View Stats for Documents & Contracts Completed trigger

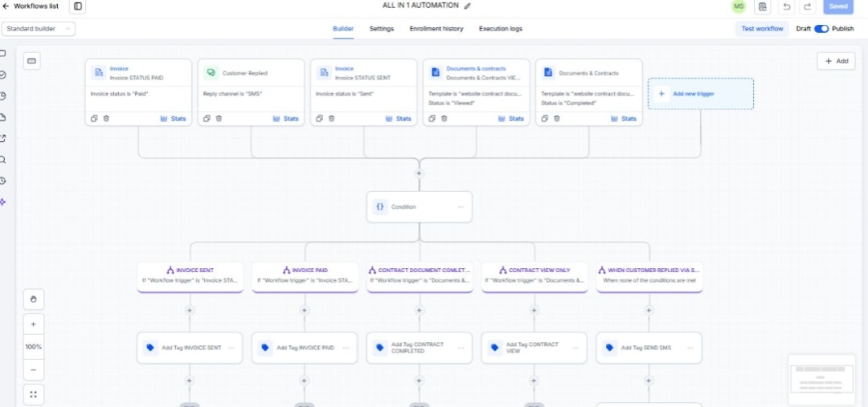click(x=624, y=118)
